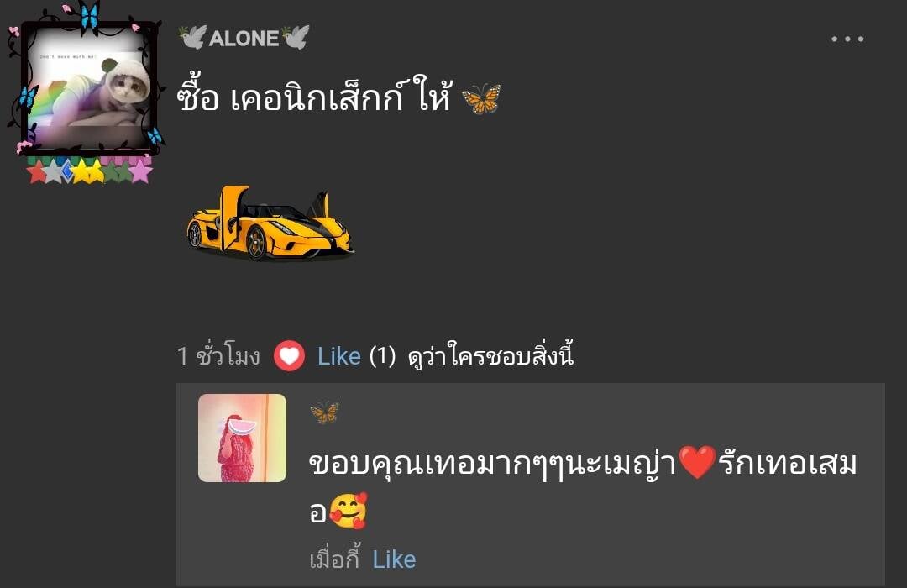Click the smiling hearts emoji in the comment
This screenshot has width=907, height=588.
[x=348, y=511]
